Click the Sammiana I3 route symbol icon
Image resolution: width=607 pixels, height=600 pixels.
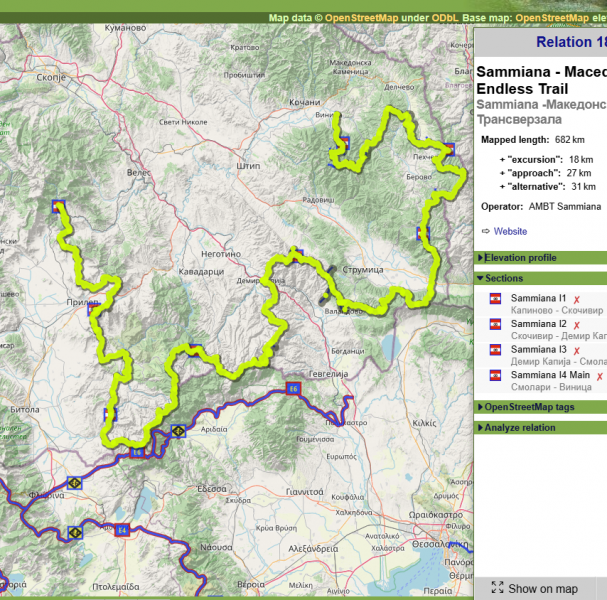(x=495, y=350)
